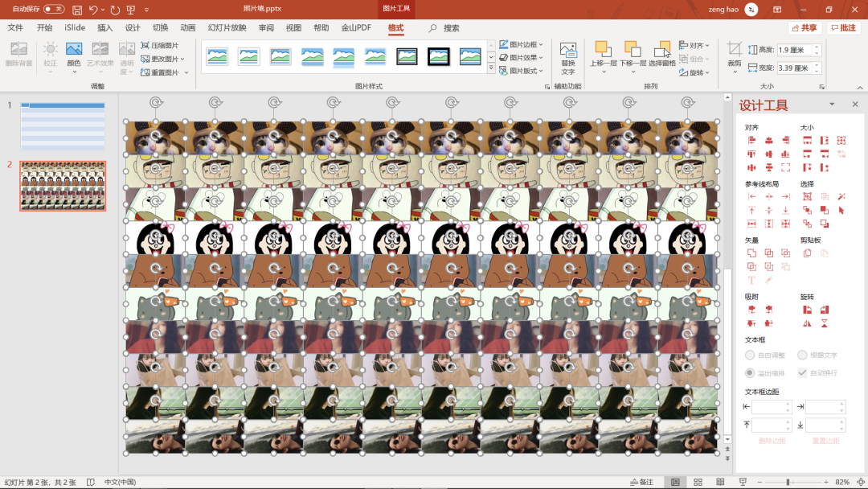The width and height of the screenshot is (868, 489).
Task: Select the 自由调整 radio button
Action: tap(750, 355)
